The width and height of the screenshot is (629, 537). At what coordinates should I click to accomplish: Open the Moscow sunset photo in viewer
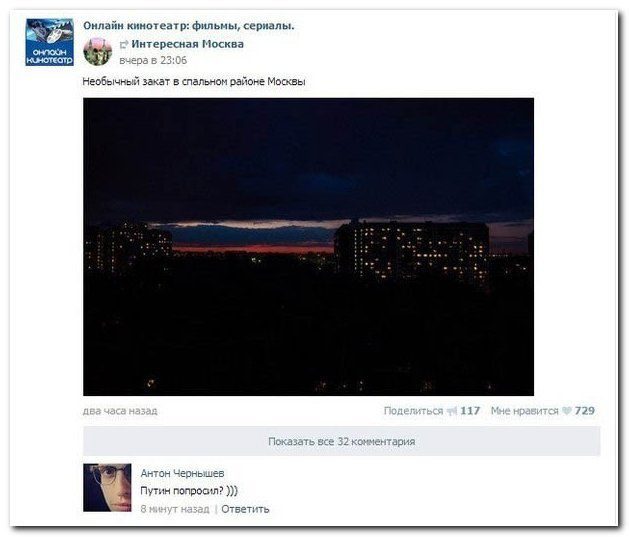308,247
